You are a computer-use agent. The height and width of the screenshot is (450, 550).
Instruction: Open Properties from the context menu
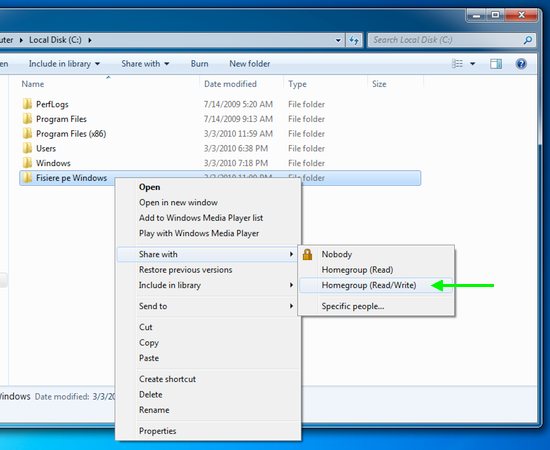point(208,431)
